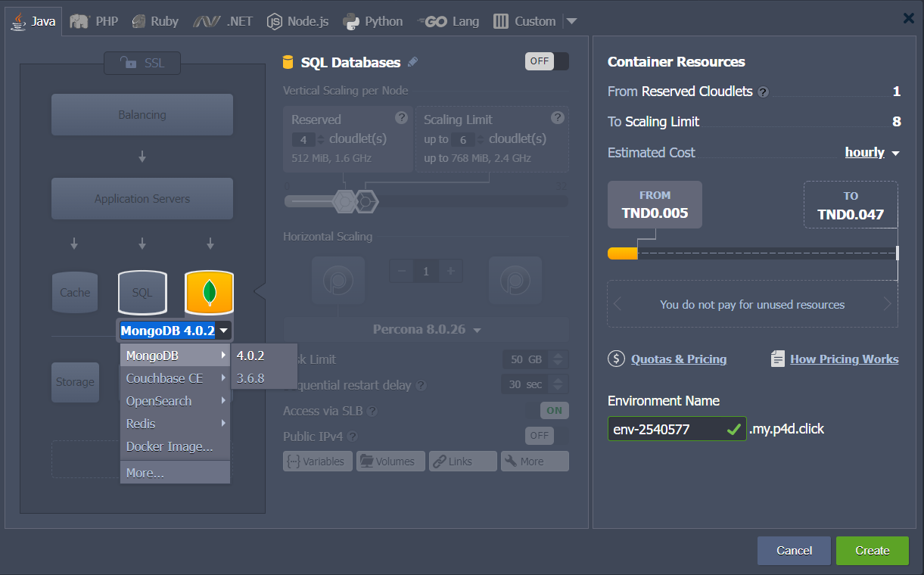This screenshot has height=575, width=924.
Task: Switch to the Python tab
Action: pyautogui.click(x=373, y=21)
